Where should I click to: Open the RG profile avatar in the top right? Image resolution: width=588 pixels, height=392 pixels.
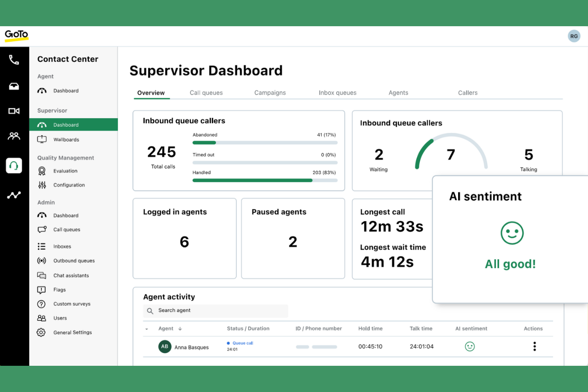[x=574, y=36]
